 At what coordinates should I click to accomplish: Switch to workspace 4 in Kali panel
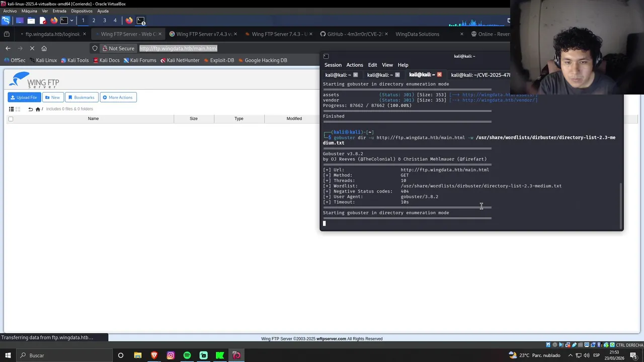[x=115, y=21]
